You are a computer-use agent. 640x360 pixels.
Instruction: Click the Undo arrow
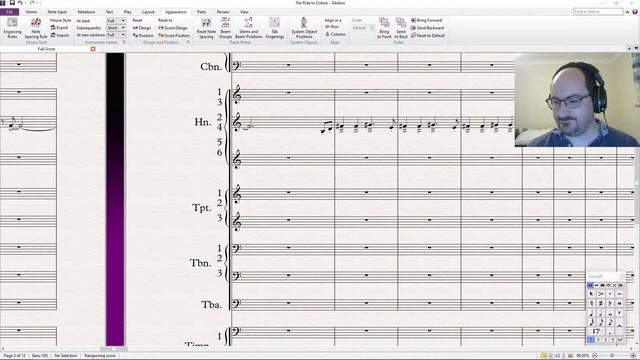[x=20, y=3]
